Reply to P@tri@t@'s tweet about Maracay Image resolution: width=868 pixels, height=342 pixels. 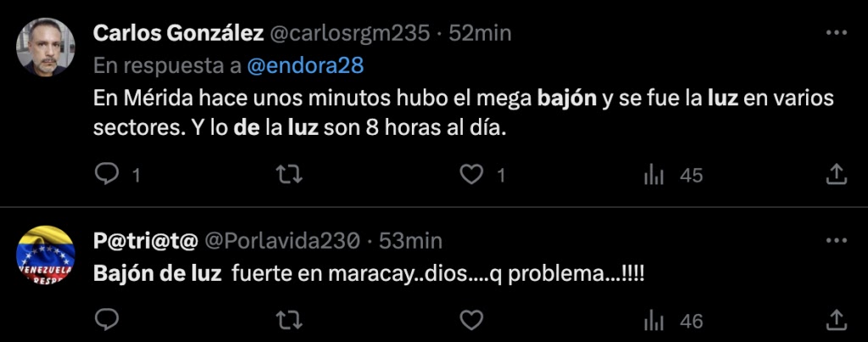106,320
